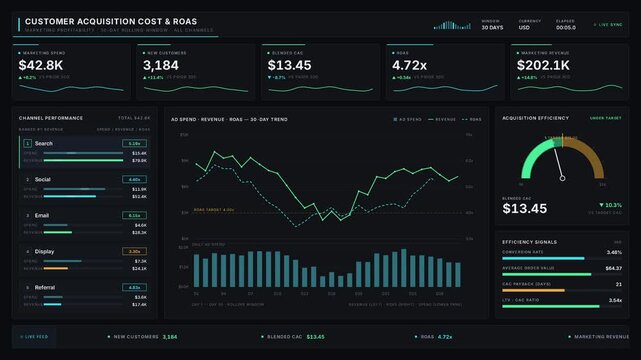Viewport: 641px width, 360px height.
Task: Open the Marketing Spend $42.8K card
Action: [71, 72]
